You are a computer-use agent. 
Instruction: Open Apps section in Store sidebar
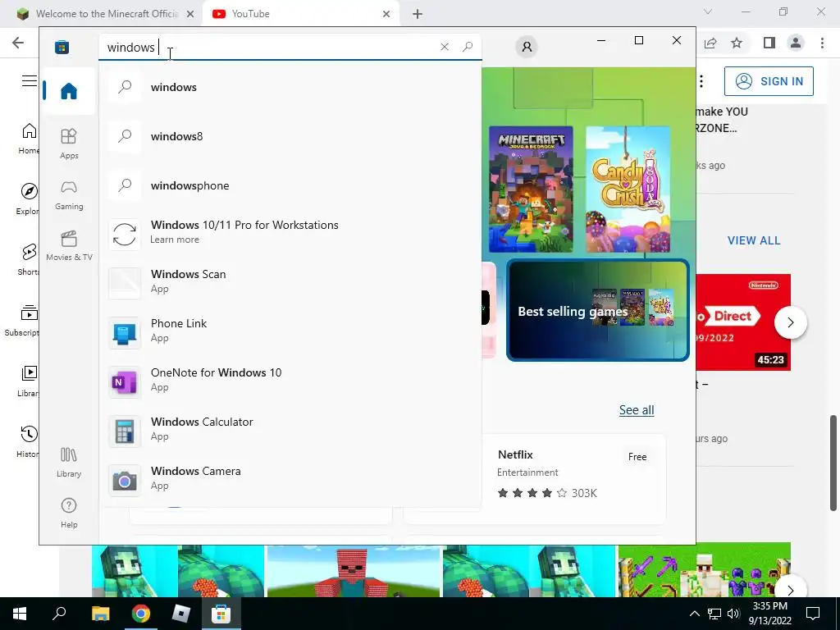69,144
